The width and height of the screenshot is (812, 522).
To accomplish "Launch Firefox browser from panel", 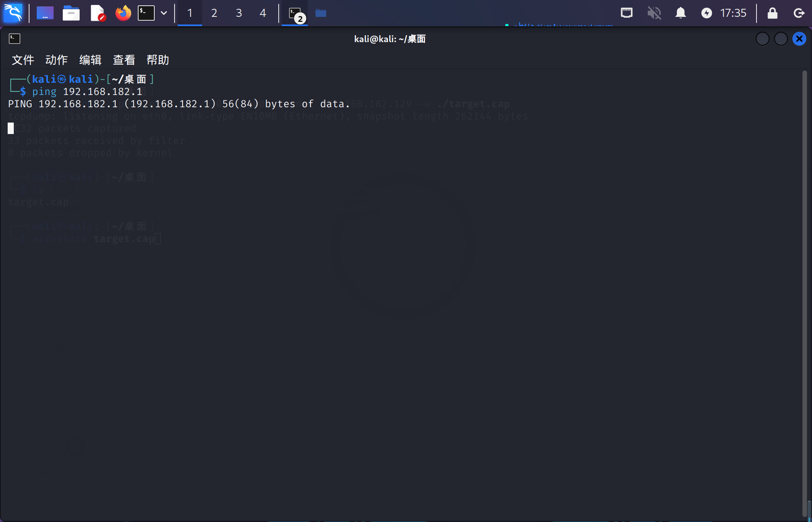I will 123,13.
